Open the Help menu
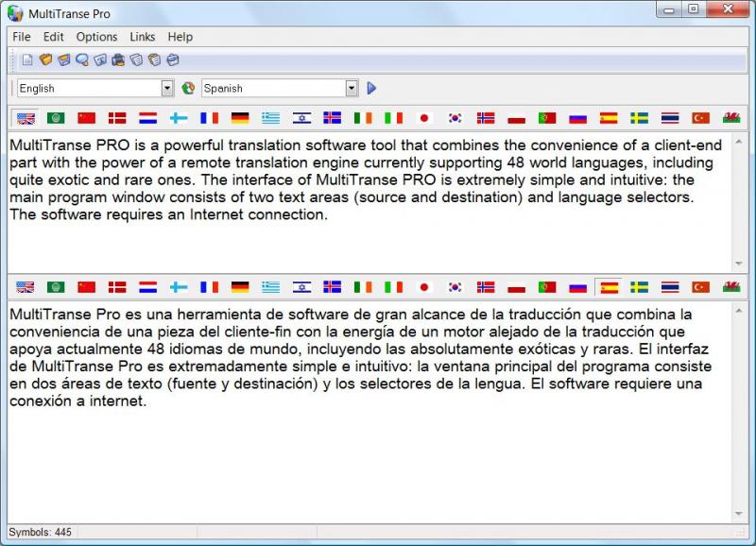Viewport: 756px width, 546px height. coord(180,37)
